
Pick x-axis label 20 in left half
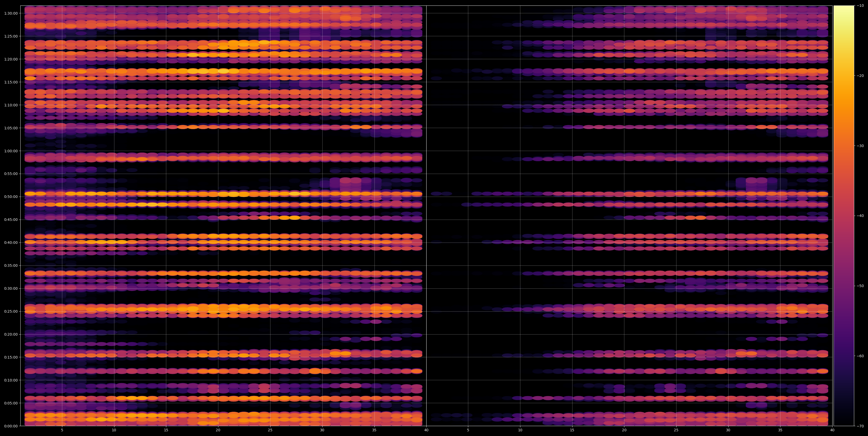(218, 430)
